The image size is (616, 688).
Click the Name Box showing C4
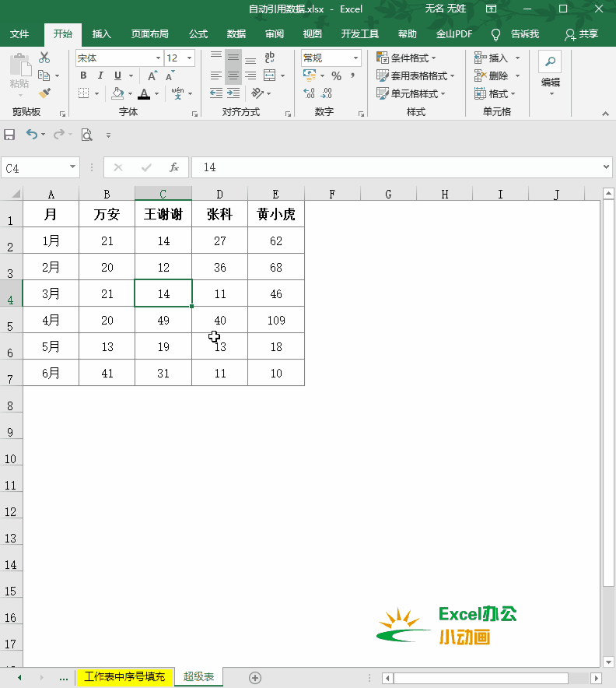tap(40, 167)
